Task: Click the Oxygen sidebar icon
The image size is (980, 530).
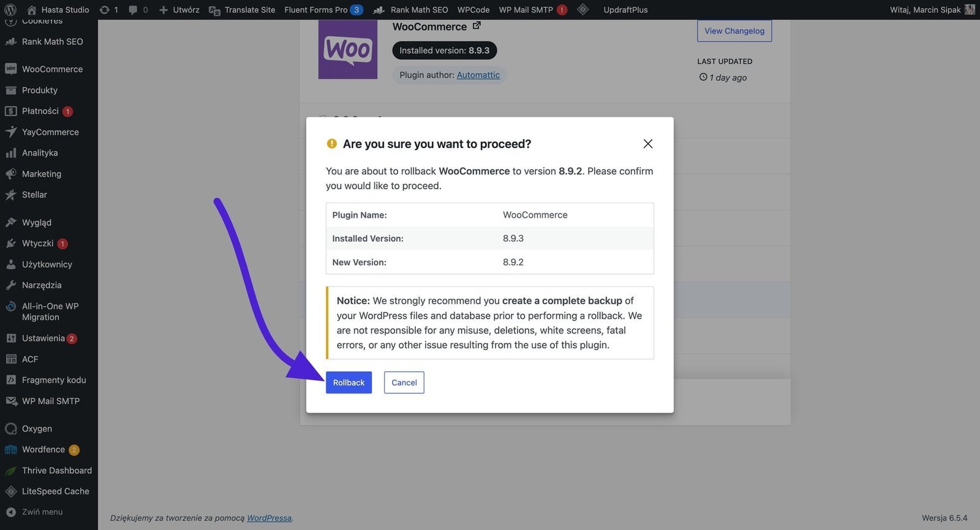Action: pyautogui.click(x=10, y=429)
